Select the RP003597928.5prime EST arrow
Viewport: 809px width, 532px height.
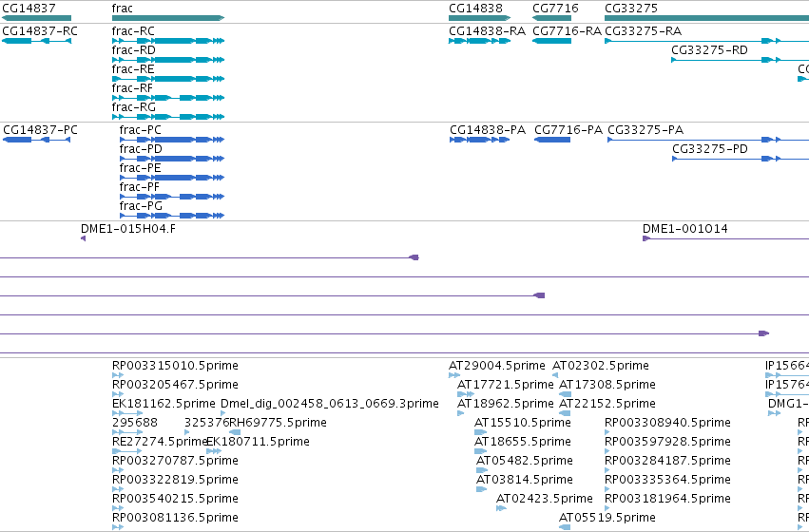click(x=607, y=451)
